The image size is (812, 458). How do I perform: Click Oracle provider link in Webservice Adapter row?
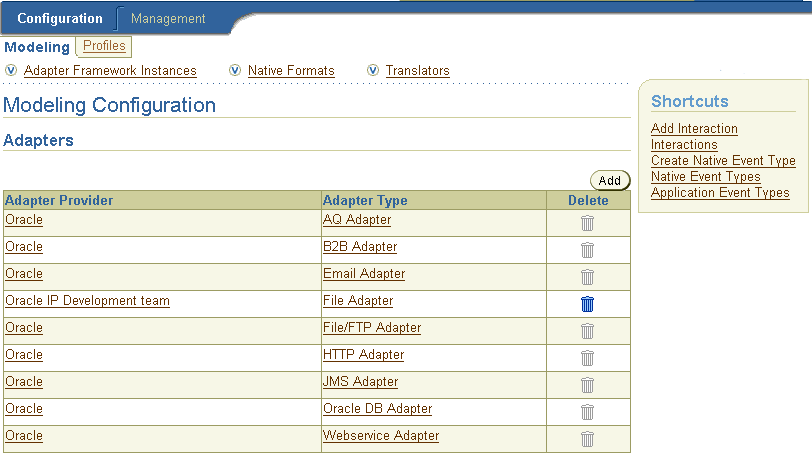coord(24,435)
